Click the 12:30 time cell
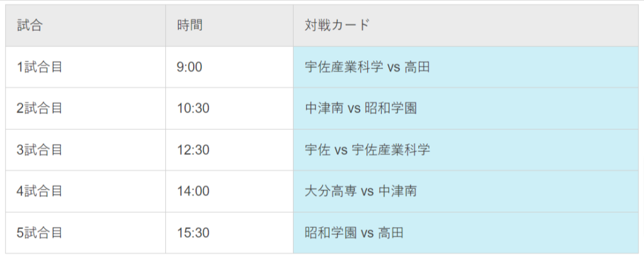The width and height of the screenshot is (644, 258). (x=230, y=149)
